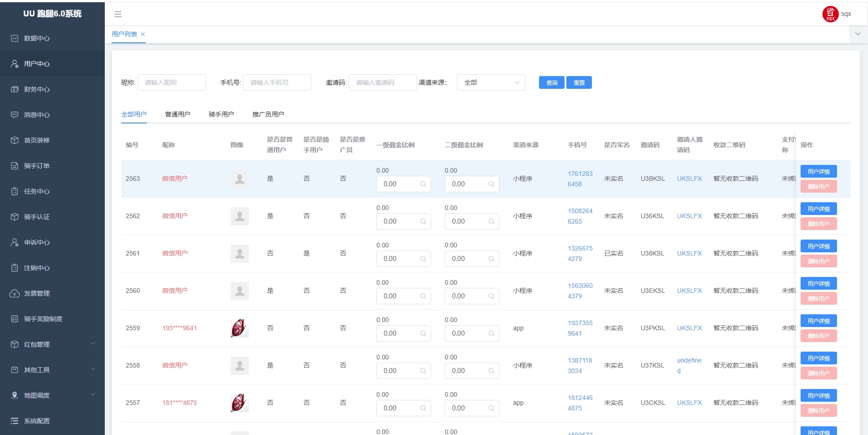This screenshot has width=868, height=435.
Task: Switch to the 推广员用户 tab
Action: (x=268, y=114)
